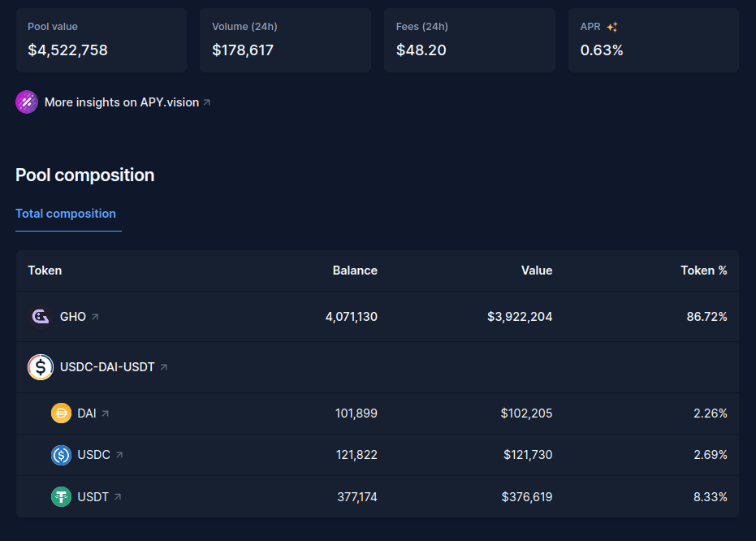Open the USDC-DAI-USDT pool link
Image resolution: width=756 pixels, height=541 pixels.
coord(107,367)
